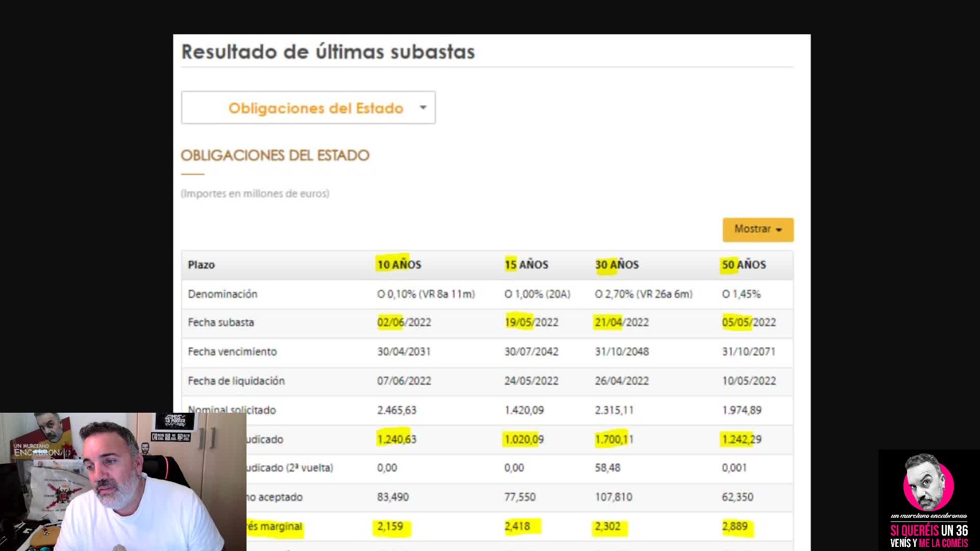The height and width of the screenshot is (551, 980).
Task: Click the Nominal solicitado value 1.974,89
Action: [742, 410]
